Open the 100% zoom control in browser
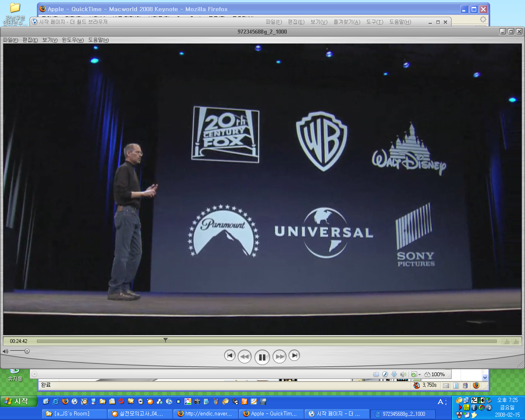 tap(435, 374)
